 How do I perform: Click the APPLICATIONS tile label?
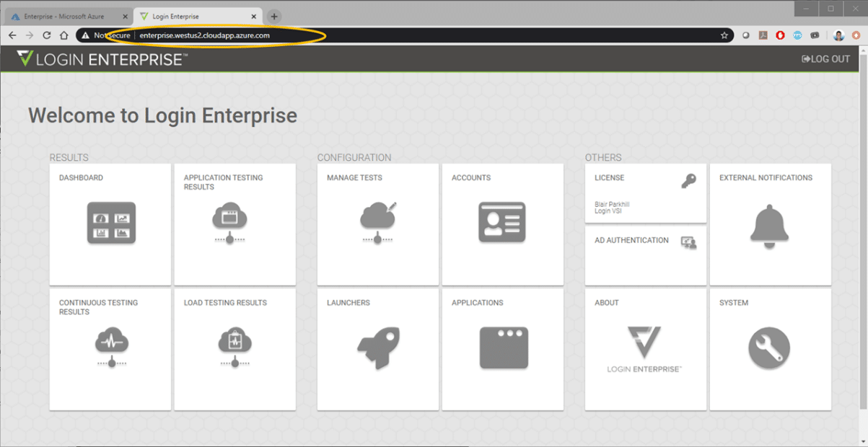click(x=478, y=303)
